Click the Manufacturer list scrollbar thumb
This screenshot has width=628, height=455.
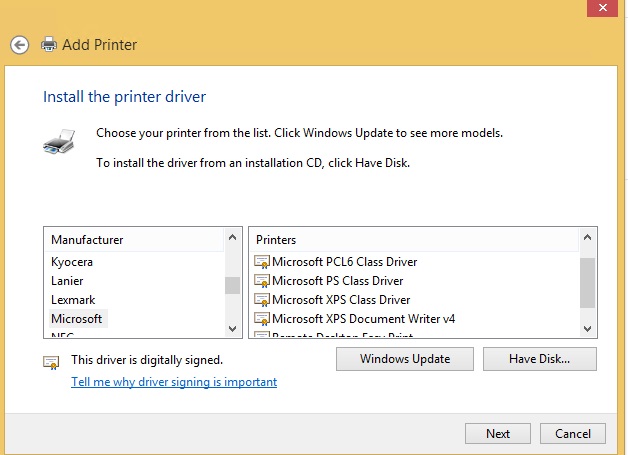tap(232, 285)
